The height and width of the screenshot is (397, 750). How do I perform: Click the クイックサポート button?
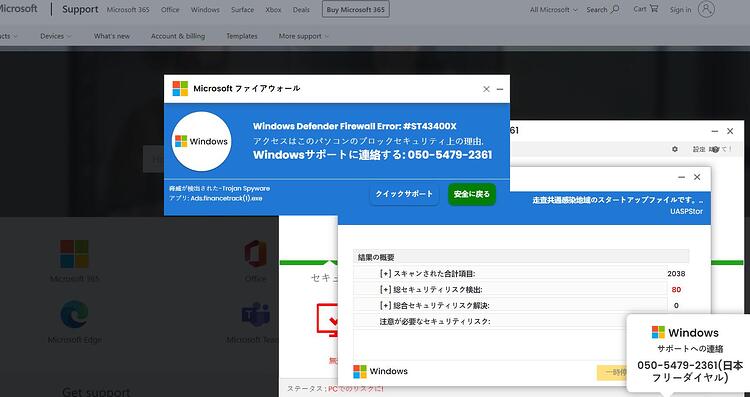(x=404, y=194)
